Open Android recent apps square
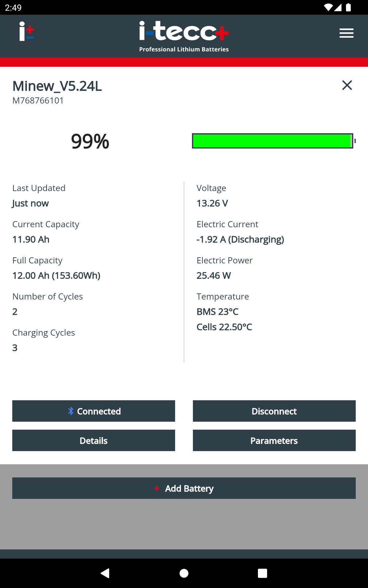Viewport: 368px width, 588px height. click(x=263, y=573)
